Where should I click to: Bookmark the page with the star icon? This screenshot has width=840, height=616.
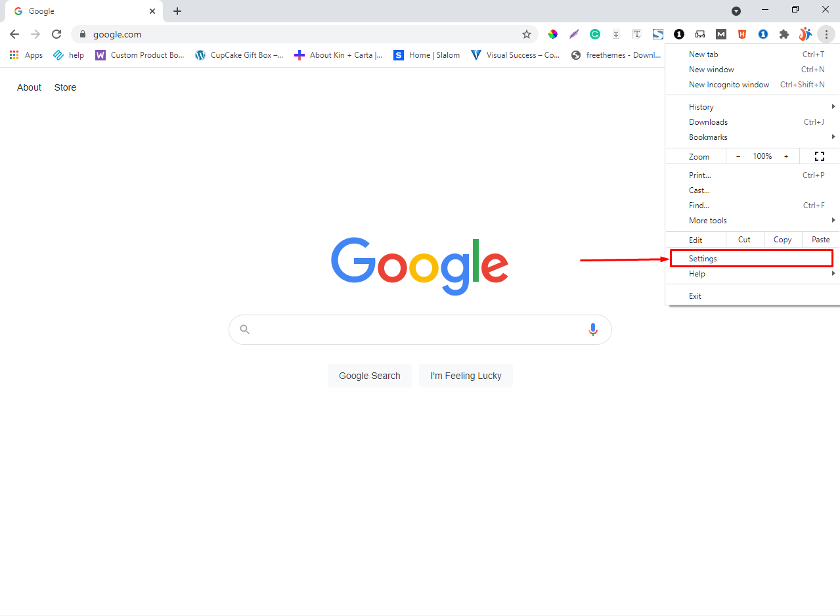tap(526, 33)
